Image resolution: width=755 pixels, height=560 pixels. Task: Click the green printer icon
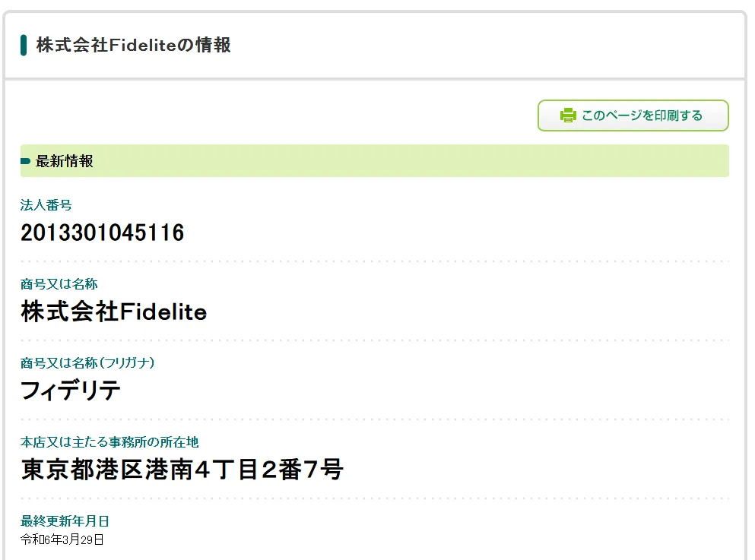[566, 115]
